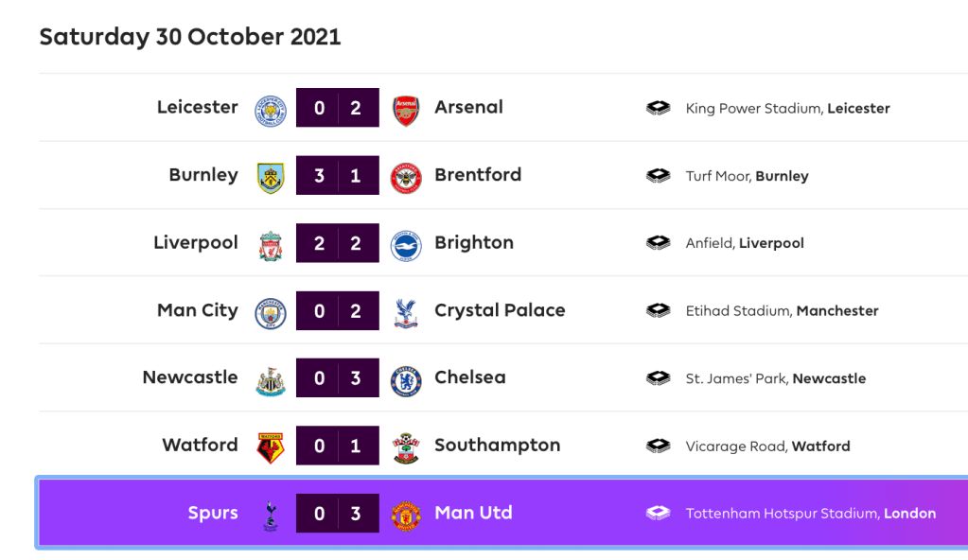This screenshot has height=560, width=968.
Task: Click the Burnley club crest
Action: 271,176
